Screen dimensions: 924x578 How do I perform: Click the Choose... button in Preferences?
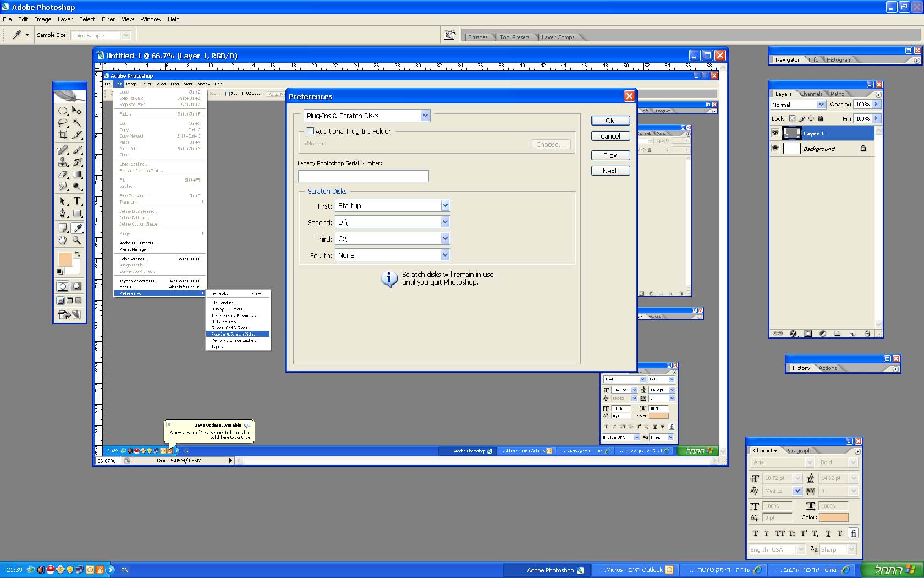click(551, 144)
